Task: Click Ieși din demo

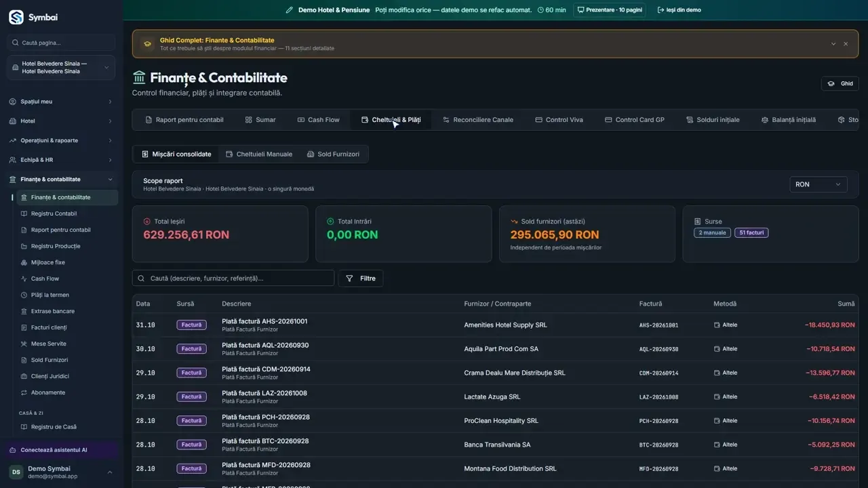Action: click(x=678, y=10)
